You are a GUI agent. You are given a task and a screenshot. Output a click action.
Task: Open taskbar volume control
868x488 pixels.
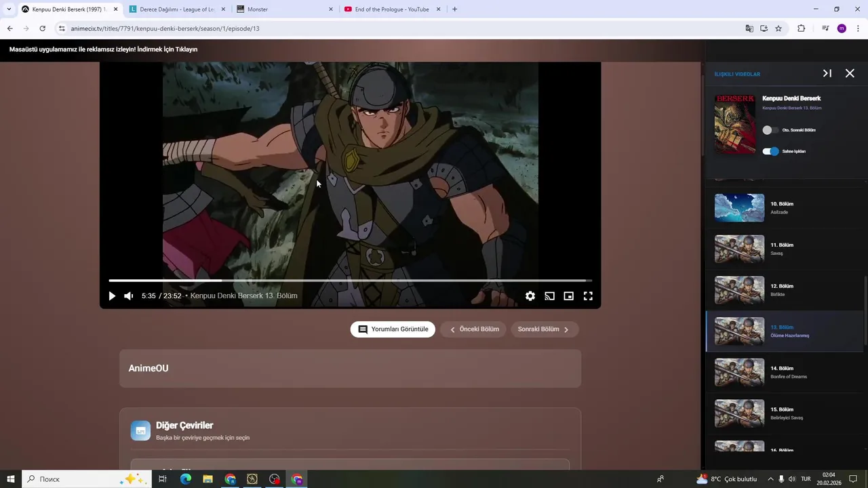pos(793,479)
